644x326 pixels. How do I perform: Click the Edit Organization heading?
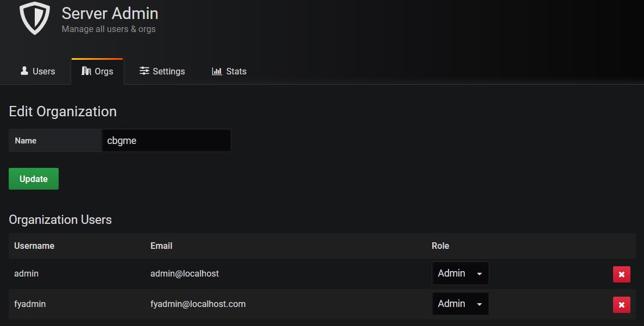click(x=63, y=111)
